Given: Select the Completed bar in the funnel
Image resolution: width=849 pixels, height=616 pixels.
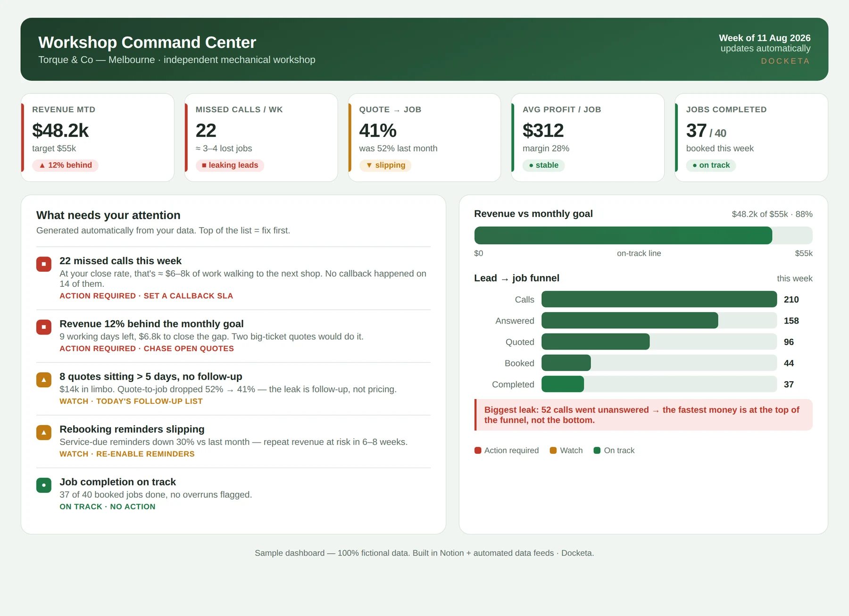Looking at the screenshot, I should coord(659,384).
